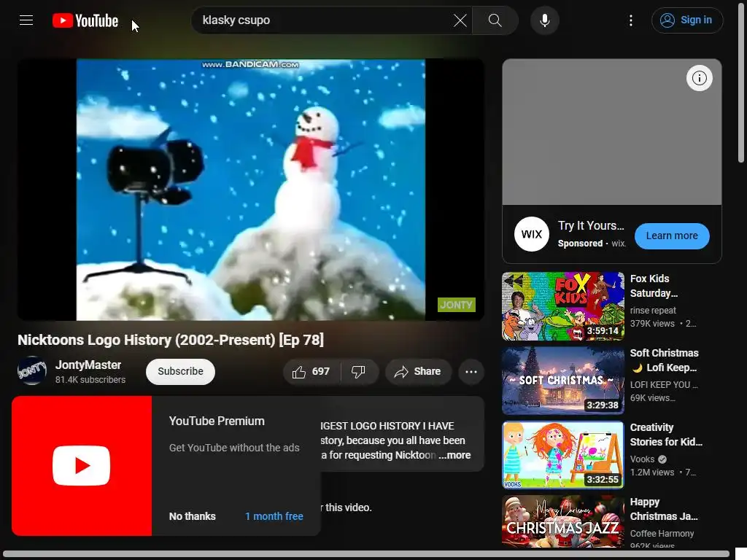Open Christmas Jazz video thumbnail
This screenshot has height=560, width=747.
562,521
